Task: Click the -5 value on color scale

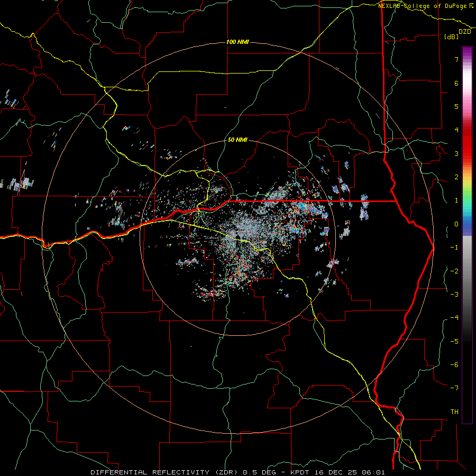Action: [x=454, y=341]
